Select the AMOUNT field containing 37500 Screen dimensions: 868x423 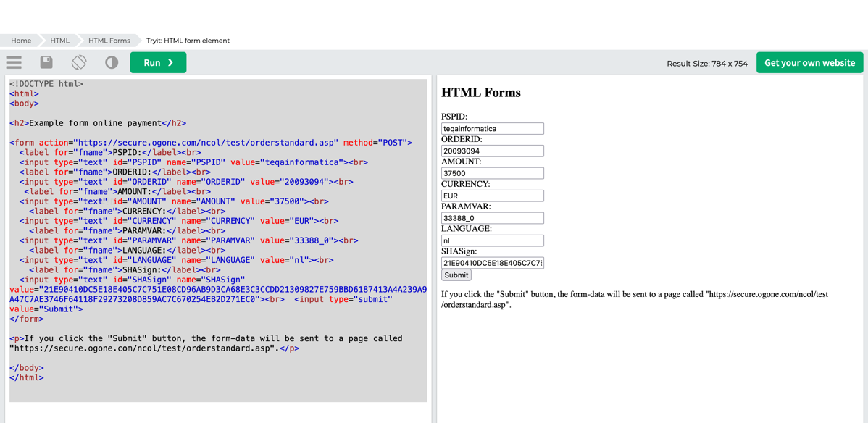tap(492, 174)
